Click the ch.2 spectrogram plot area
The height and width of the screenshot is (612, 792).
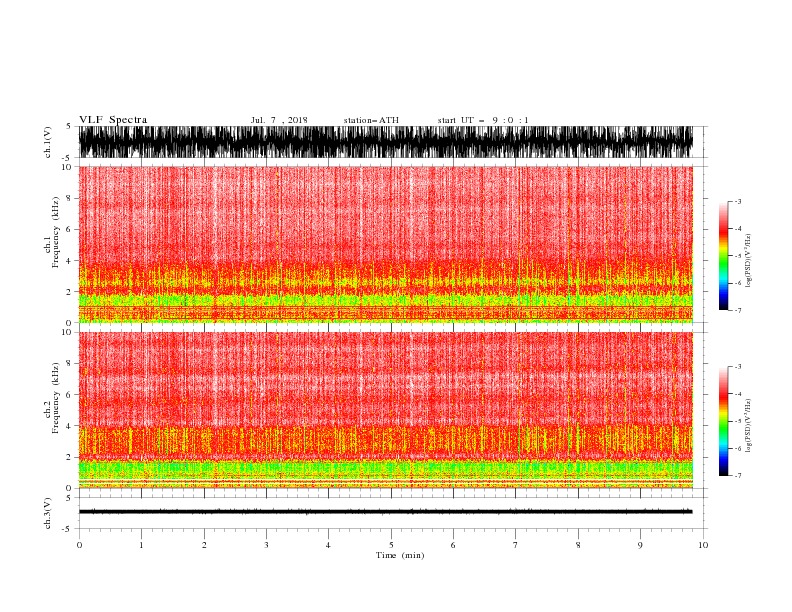(x=386, y=410)
